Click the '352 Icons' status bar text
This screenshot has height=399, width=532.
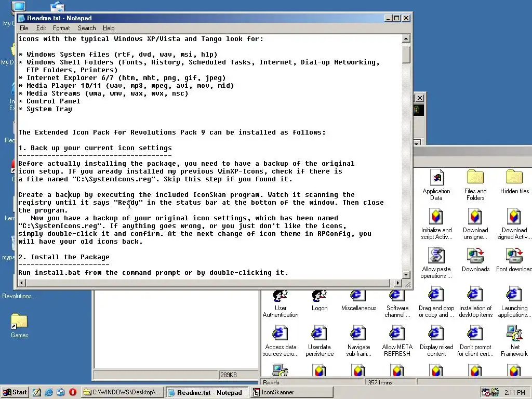[x=380, y=382]
